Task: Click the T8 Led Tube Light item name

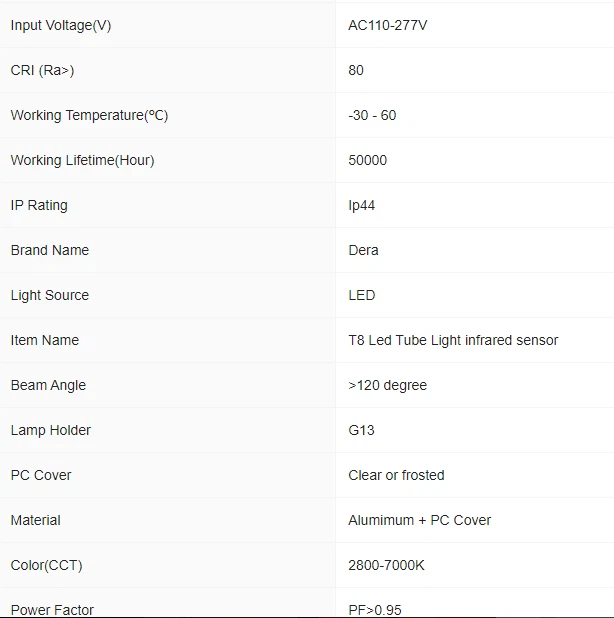Action: (453, 340)
